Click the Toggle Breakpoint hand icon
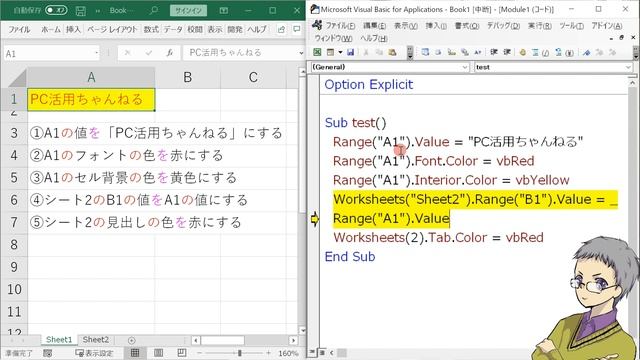 522,52
